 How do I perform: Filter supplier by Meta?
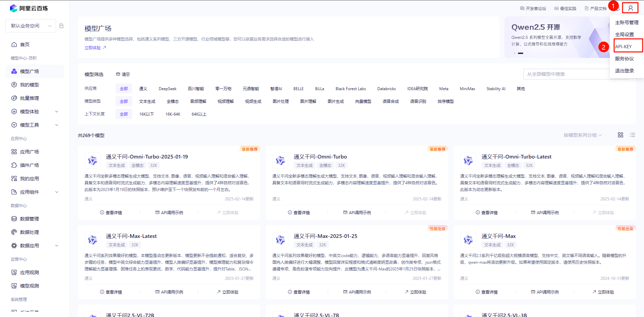444,89
